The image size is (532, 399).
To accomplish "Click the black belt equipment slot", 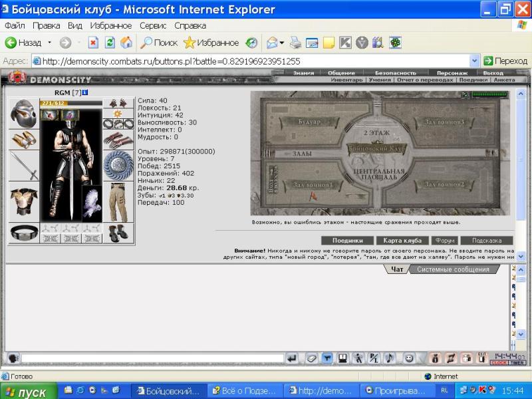I will pyautogui.click(x=23, y=233).
